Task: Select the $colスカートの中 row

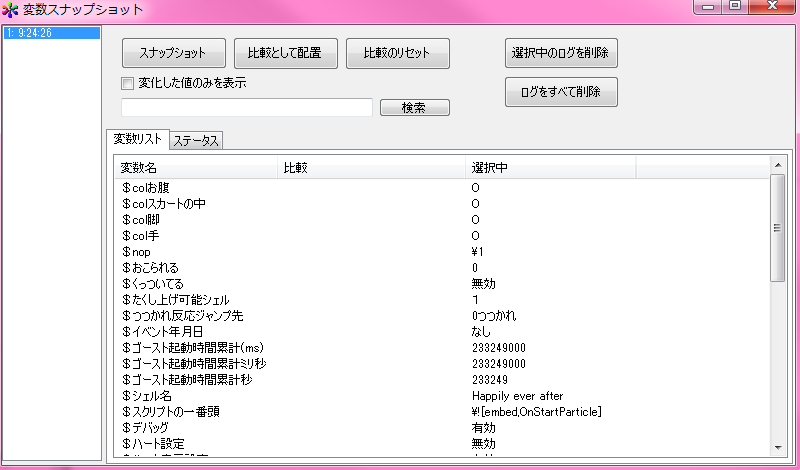Action: tap(442, 204)
